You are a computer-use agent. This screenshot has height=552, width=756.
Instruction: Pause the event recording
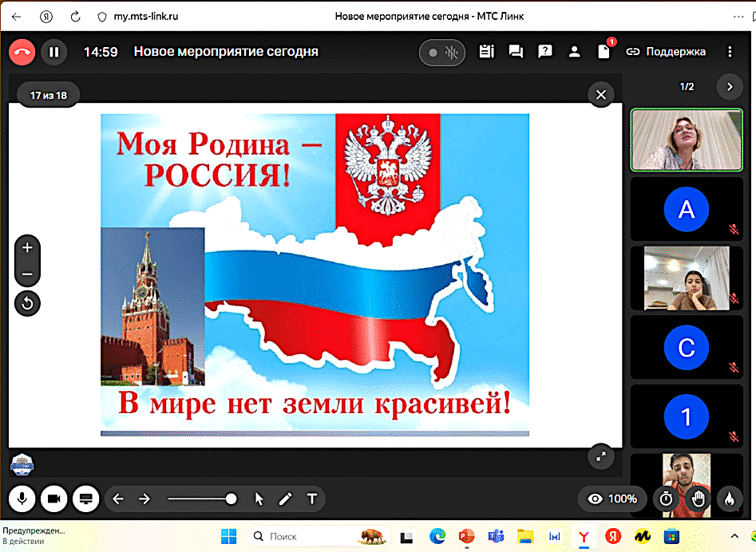[53, 52]
